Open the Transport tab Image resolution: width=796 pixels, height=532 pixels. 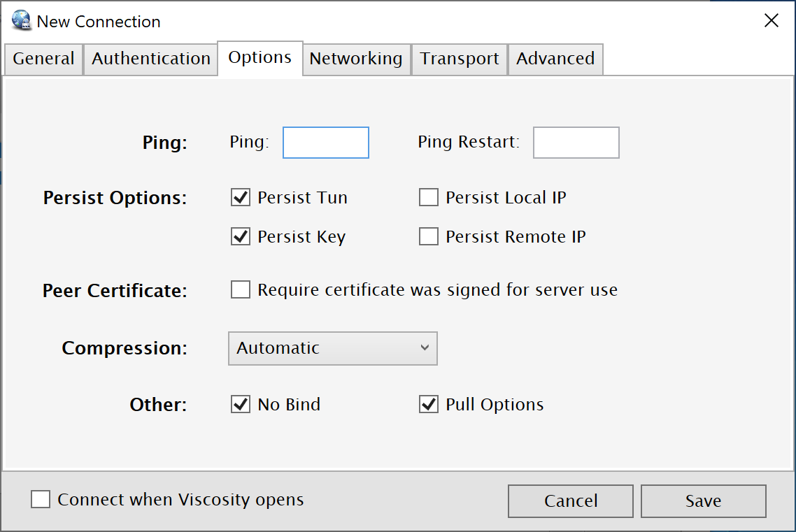tap(460, 59)
